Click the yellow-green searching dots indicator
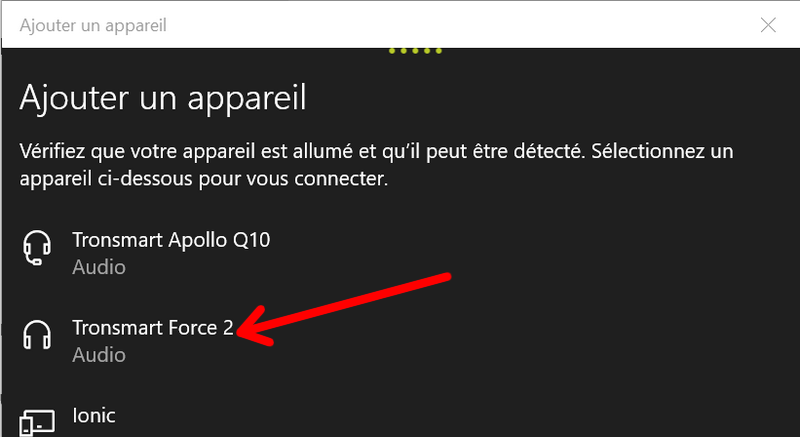Image resolution: width=800 pixels, height=437 pixels. pyautogui.click(x=415, y=51)
